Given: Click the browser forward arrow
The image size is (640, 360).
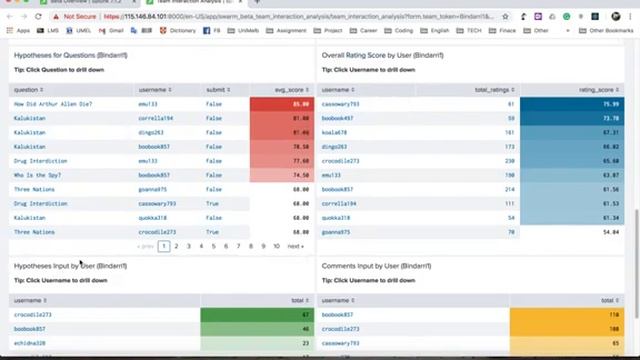Looking at the screenshot, I should pos(24,17).
